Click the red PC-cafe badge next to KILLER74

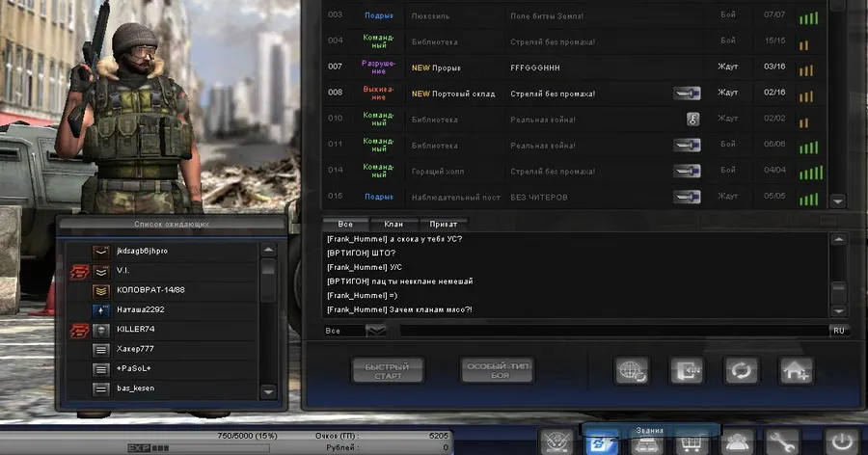pyautogui.click(x=79, y=331)
